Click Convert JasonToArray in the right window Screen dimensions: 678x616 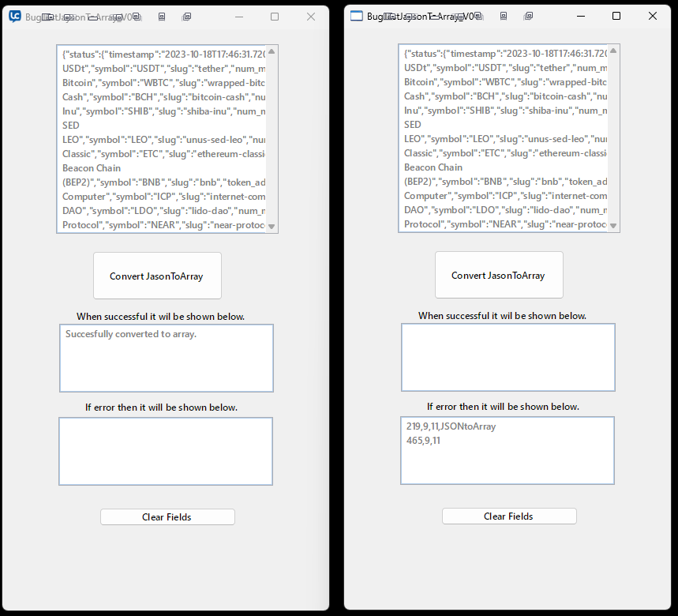[x=499, y=275]
